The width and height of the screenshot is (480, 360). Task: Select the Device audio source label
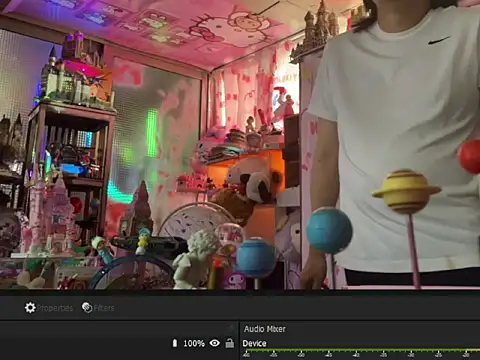pyautogui.click(x=254, y=343)
